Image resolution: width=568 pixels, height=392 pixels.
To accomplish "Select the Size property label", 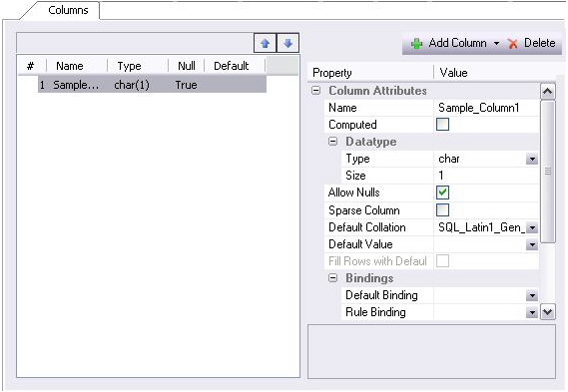I will (355, 176).
